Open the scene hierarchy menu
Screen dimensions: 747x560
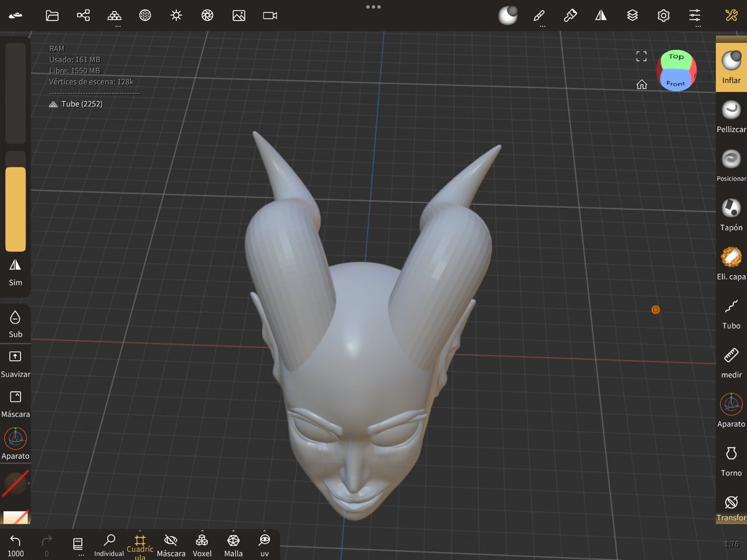83,16
